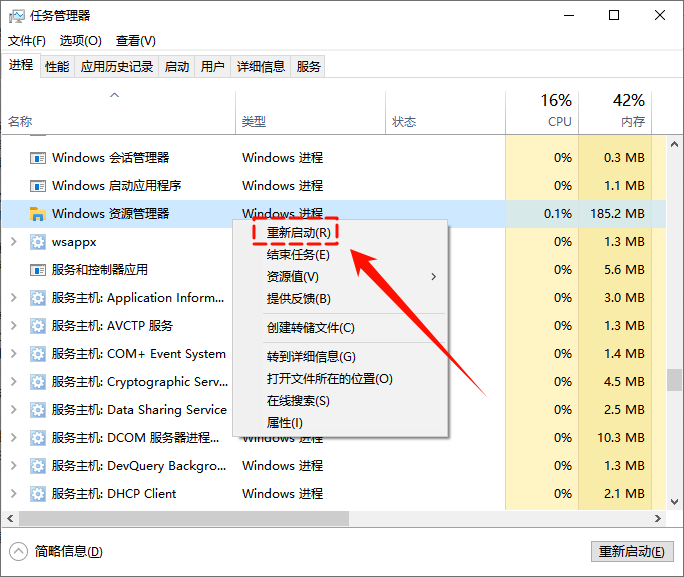The width and height of the screenshot is (684, 577).
Task: Click the vertical scrollbar down arrow
Action: (x=674, y=502)
